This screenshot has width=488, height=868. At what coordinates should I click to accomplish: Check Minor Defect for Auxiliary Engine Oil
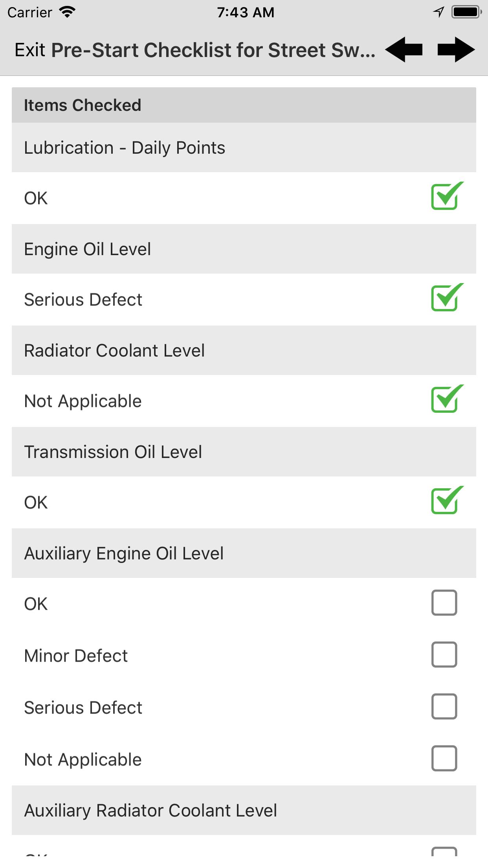[x=444, y=655]
